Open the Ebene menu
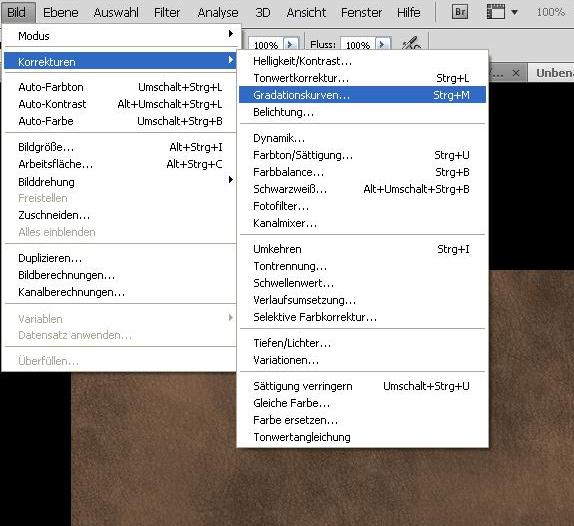 point(60,12)
